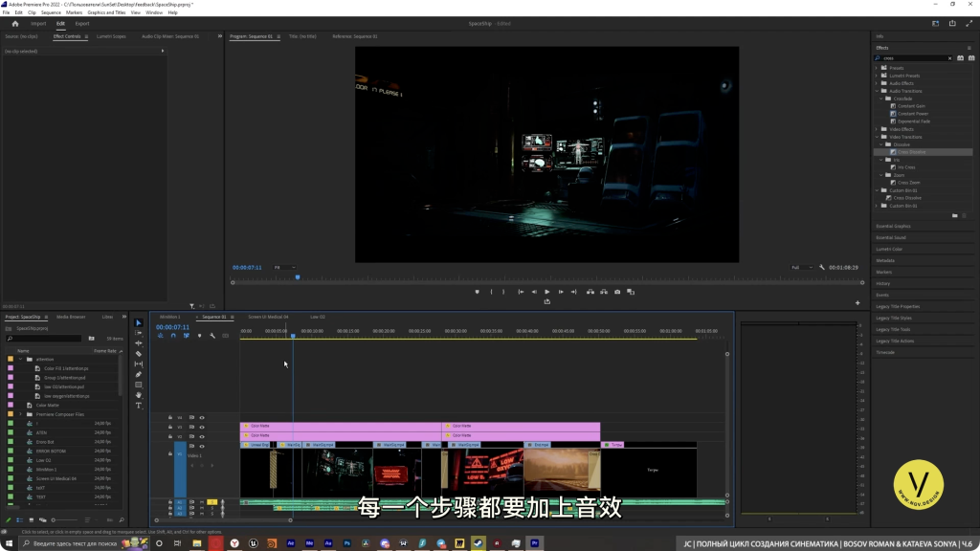980x551 pixels.
Task: Open the Media Browser tab
Action: coord(71,317)
